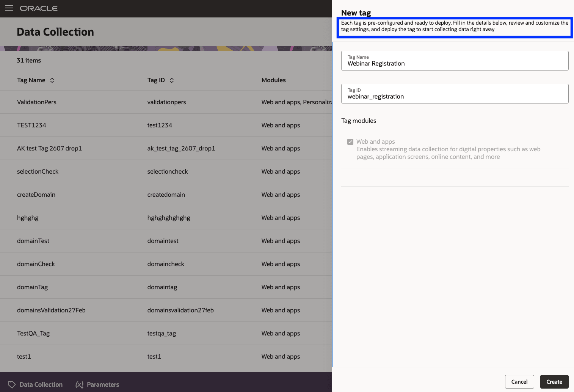Click the New tag panel heading
Image resolution: width=574 pixels, height=392 pixels.
pyautogui.click(x=356, y=13)
